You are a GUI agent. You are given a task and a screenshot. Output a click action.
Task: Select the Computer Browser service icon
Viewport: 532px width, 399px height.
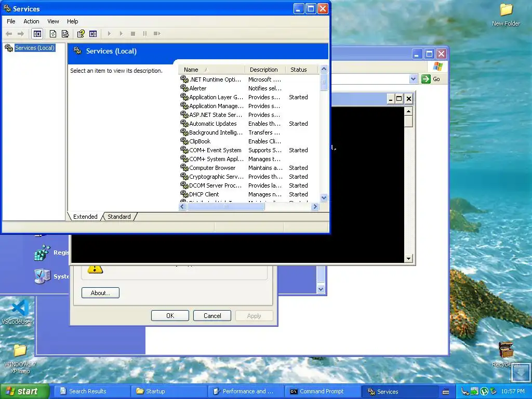184,167
